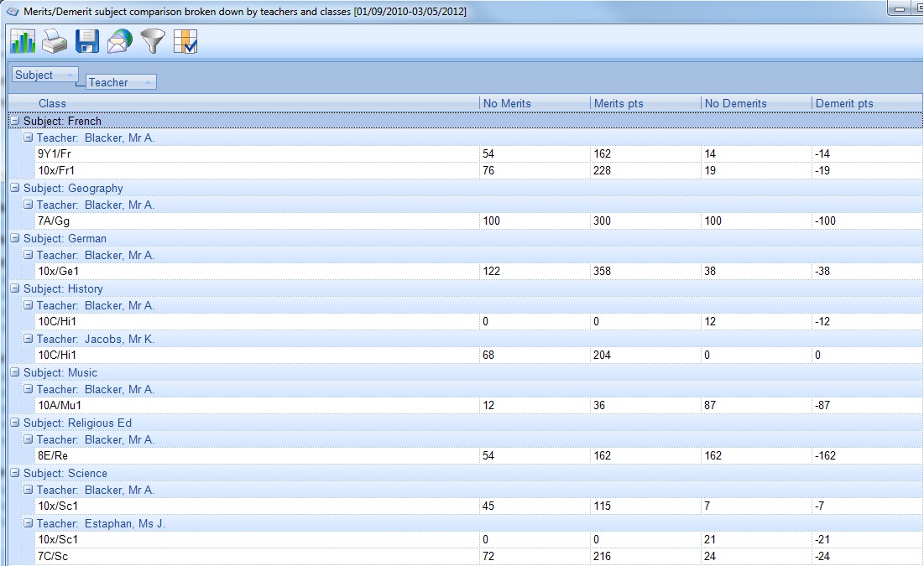Click the -100 demerit pts cell
Screen dimensions: 924x566
(x=867, y=221)
